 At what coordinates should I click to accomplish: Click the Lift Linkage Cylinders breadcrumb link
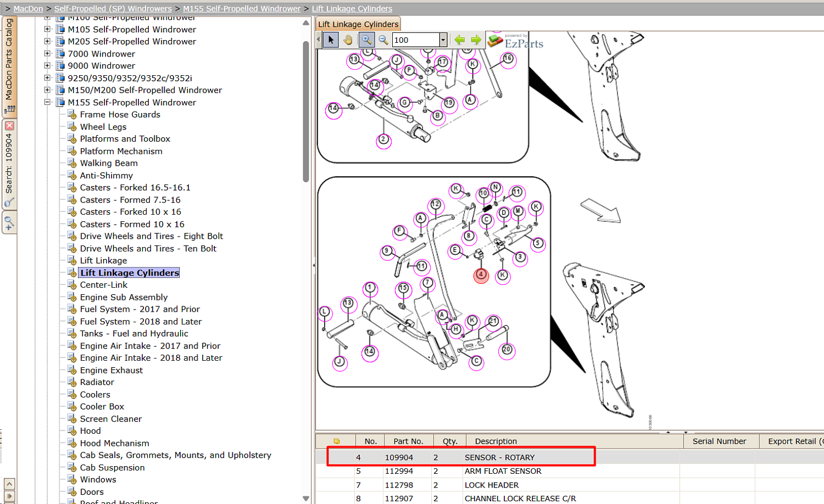pos(352,9)
